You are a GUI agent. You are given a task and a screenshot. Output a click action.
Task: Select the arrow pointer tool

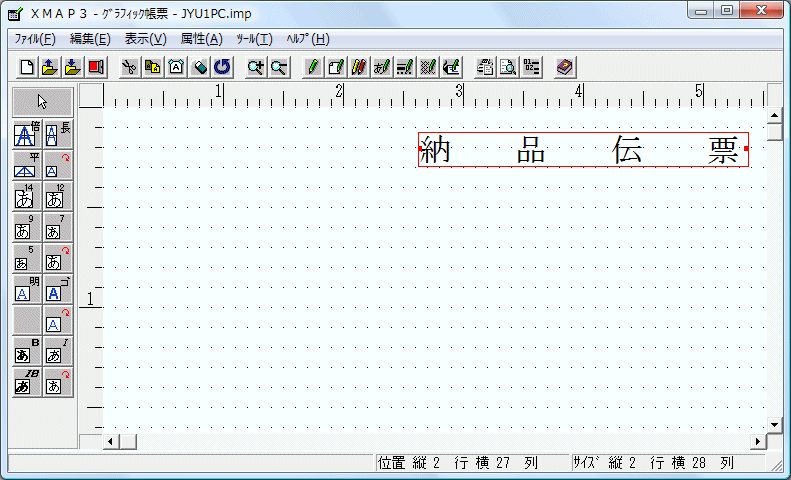coord(42,102)
